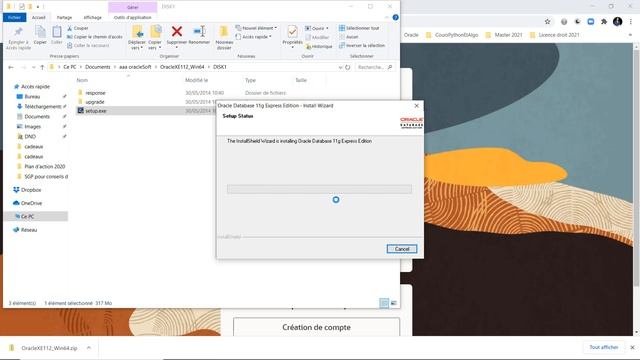The width and height of the screenshot is (640, 360).
Task: Switch to the Affichage ribbon tab
Action: point(93,18)
